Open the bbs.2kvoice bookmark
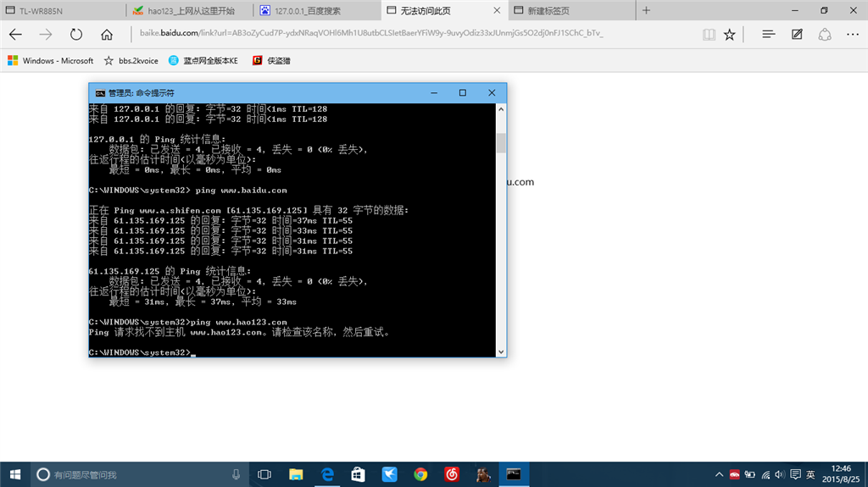 click(x=131, y=60)
